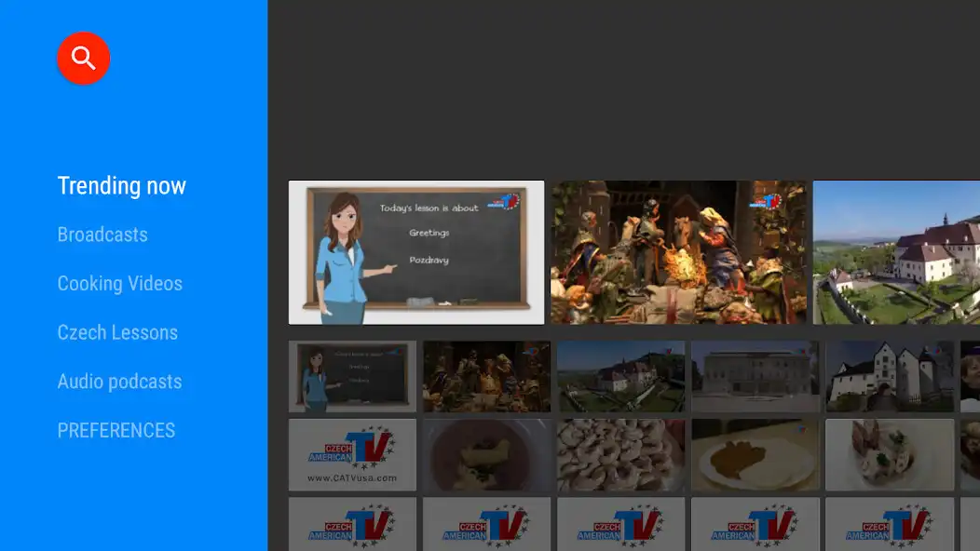Select the hilltop castle thumbnail
980x551 pixels.
click(890, 377)
